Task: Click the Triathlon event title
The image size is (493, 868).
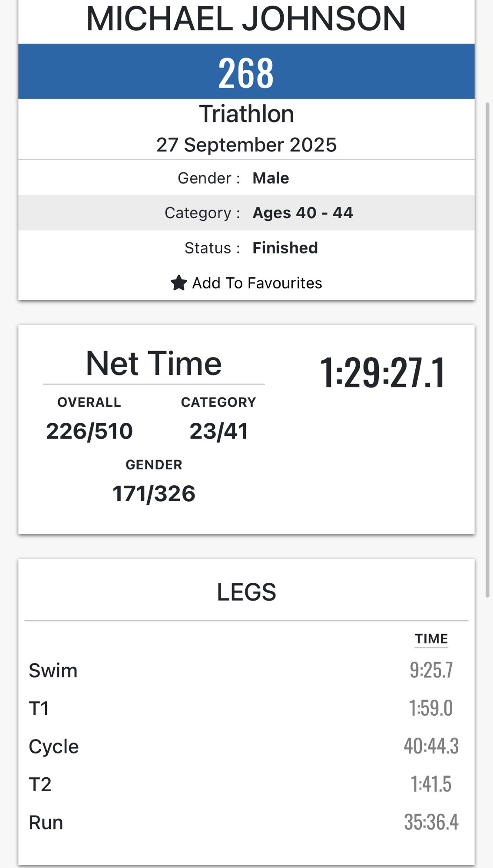Action: click(246, 114)
